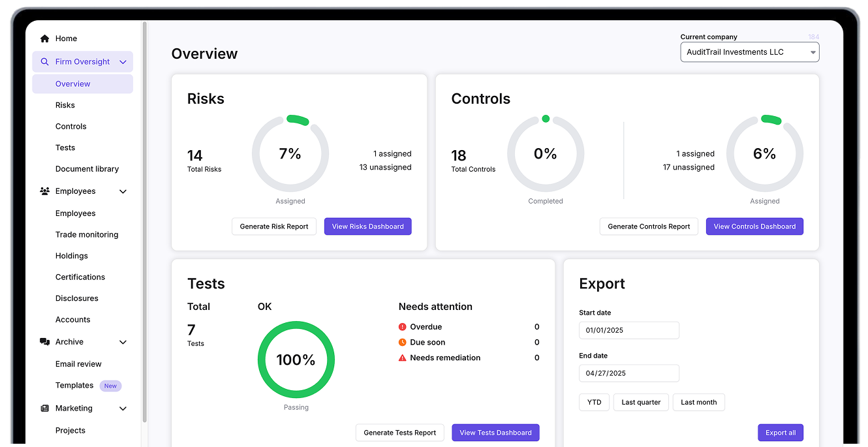Click the Home house icon
Image resolution: width=868 pixels, height=447 pixels.
pyautogui.click(x=44, y=39)
